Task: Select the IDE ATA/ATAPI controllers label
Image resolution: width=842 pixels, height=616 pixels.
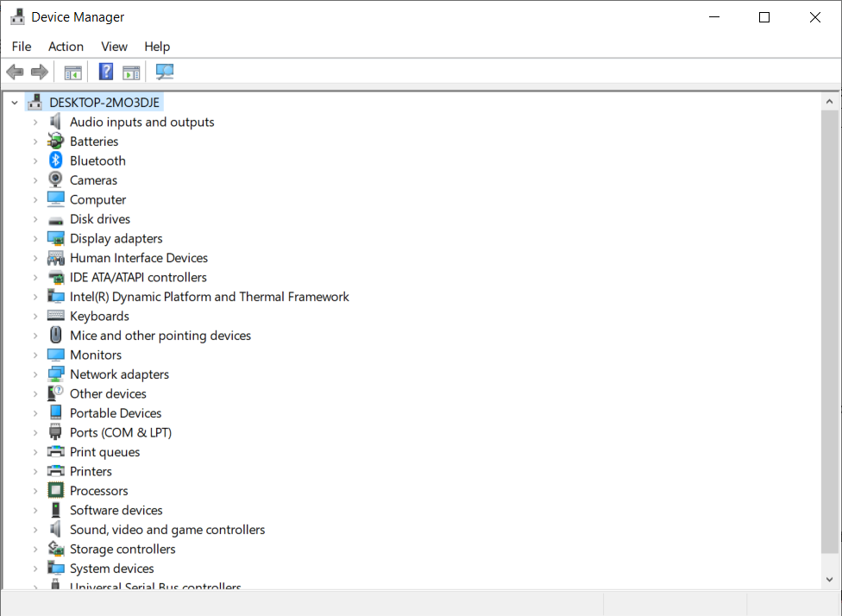Action: pyautogui.click(x=138, y=277)
